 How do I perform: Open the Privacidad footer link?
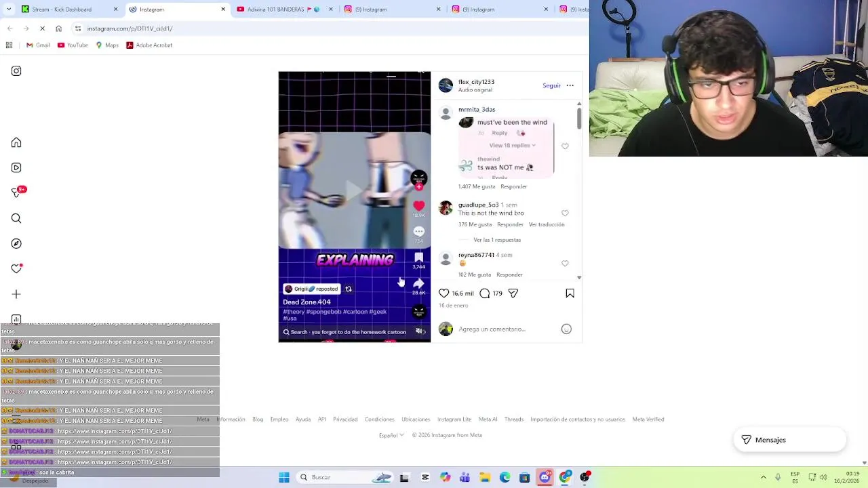345,420
